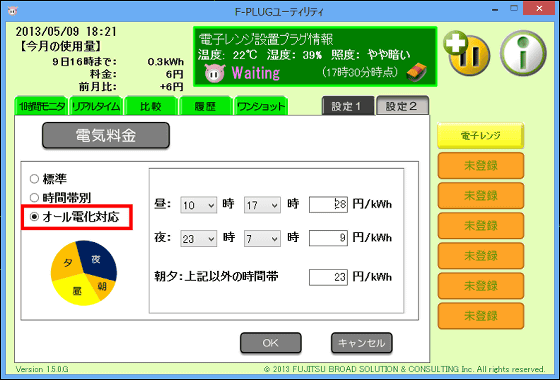Viewport: 560px width, 380px height.
Task: Click the Version 1.5.0.G text
Action: click(x=42, y=369)
